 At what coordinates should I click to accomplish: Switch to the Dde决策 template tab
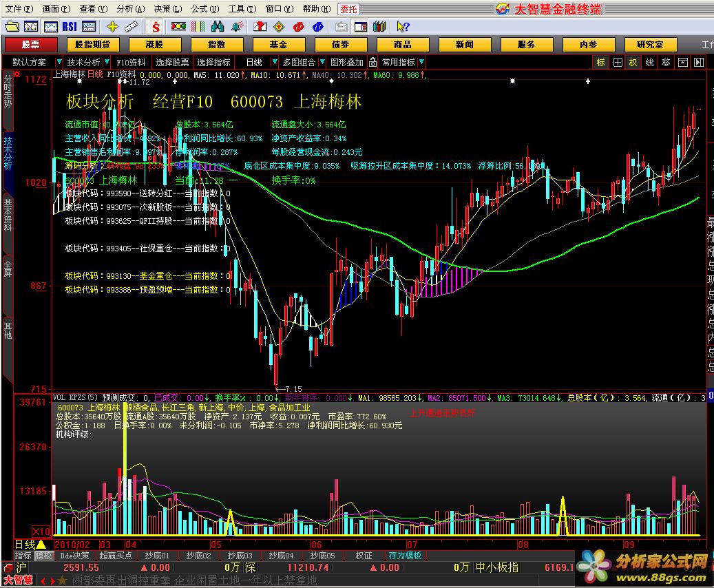pos(75,555)
